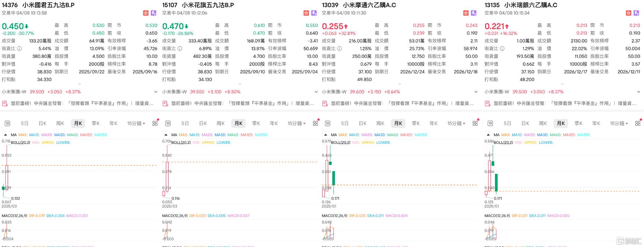
Task: Click the news icon under 13135's underlying stock row
Action: pyautogui.click(x=488, y=104)
